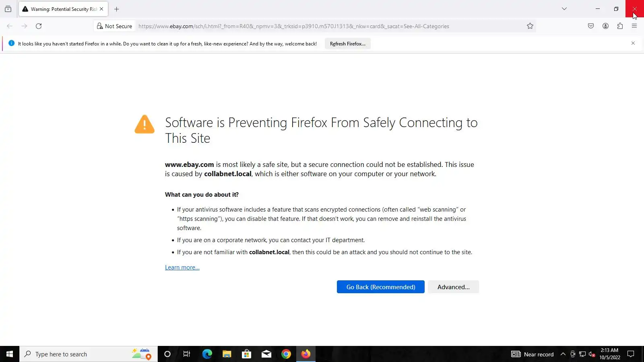Screen dimensions: 644x362
Task: Open a new tab with plus button
Action: click(x=117, y=9)
